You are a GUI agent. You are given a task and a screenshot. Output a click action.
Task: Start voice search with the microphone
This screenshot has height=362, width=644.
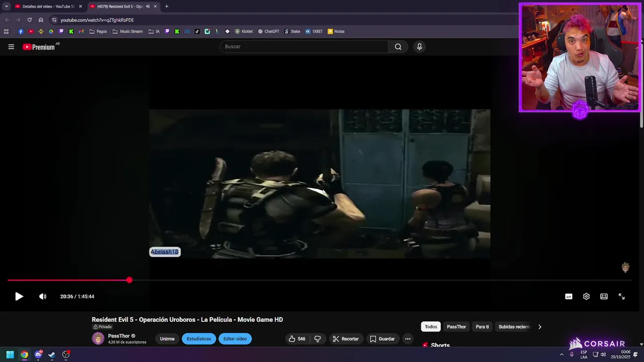click(x=420, y=47)
